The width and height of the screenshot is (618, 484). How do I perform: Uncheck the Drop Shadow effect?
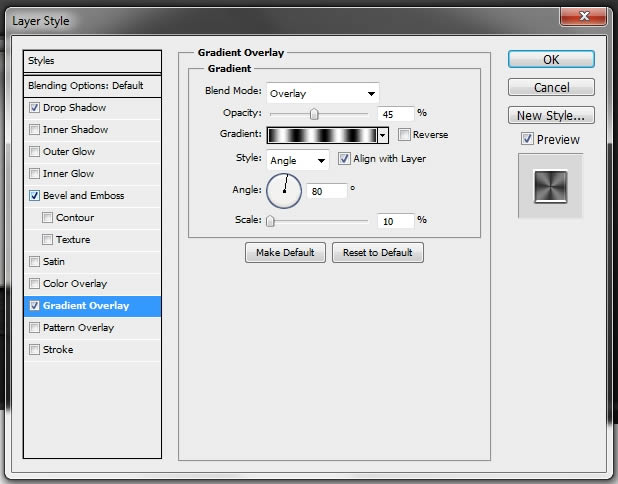click(34, 108)
